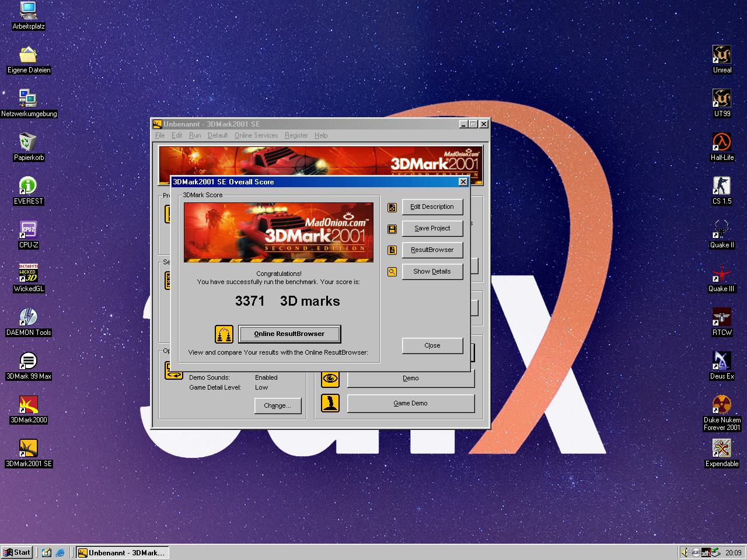This screenshot has width=747, height=560.
Task: Open the Run menu in 3DMark2001
Action: pos(195,135)
